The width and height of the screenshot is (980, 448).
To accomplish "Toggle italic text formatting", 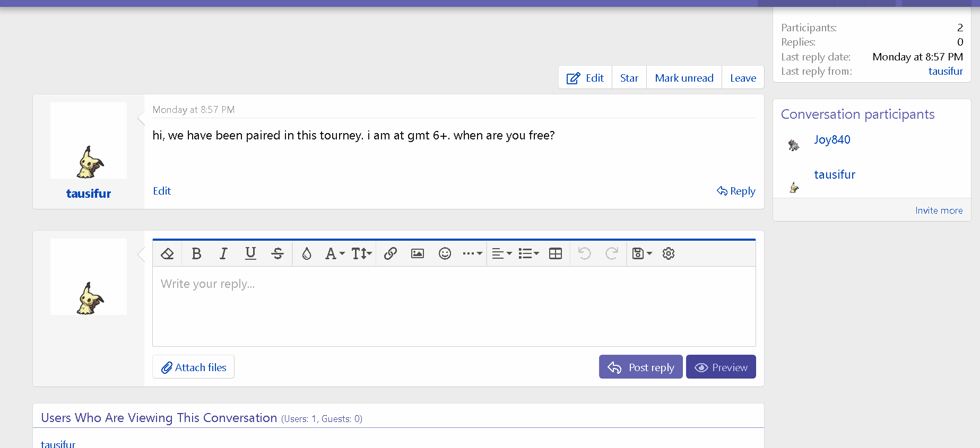I will coord(223,253).
